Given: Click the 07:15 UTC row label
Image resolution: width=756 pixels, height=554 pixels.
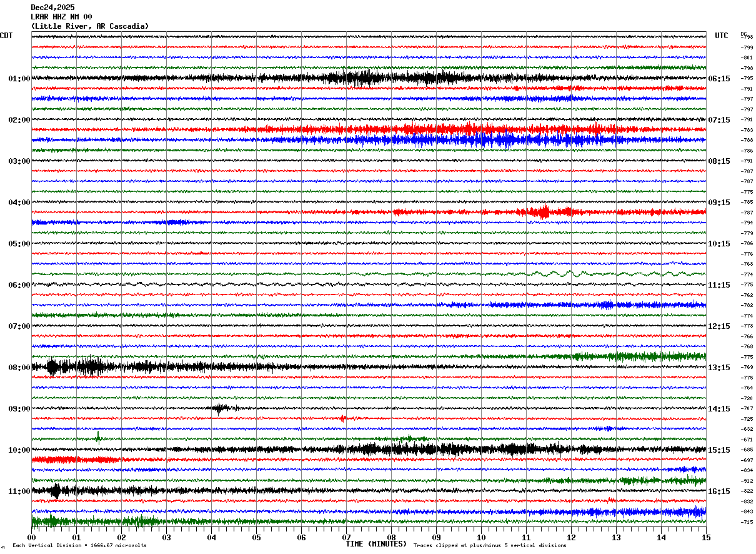Looking at the screenshot, I should 720,120.
